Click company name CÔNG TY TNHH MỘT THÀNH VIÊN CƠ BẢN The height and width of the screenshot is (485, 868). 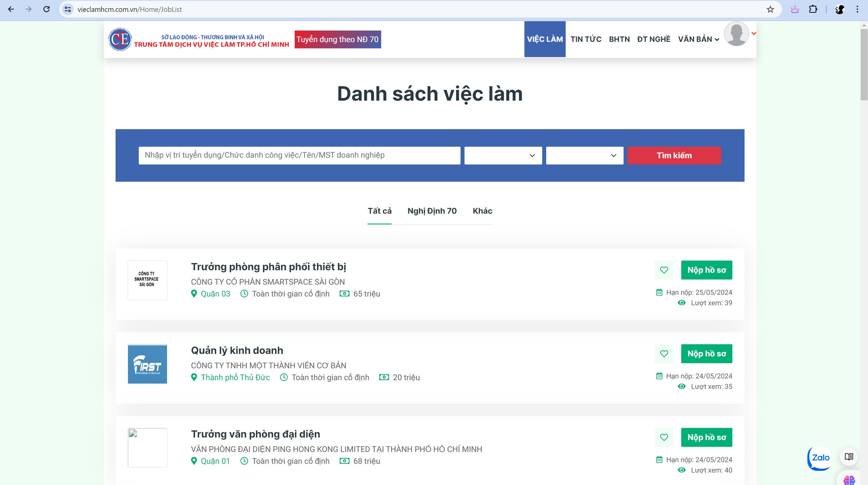(269, 366)
